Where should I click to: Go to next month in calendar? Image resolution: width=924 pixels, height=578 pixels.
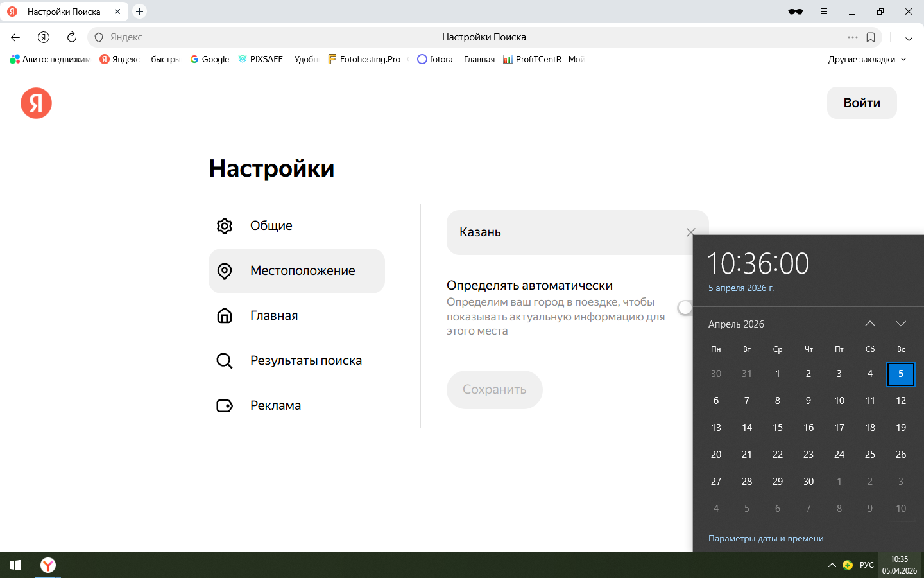click(x=900, y=324)
